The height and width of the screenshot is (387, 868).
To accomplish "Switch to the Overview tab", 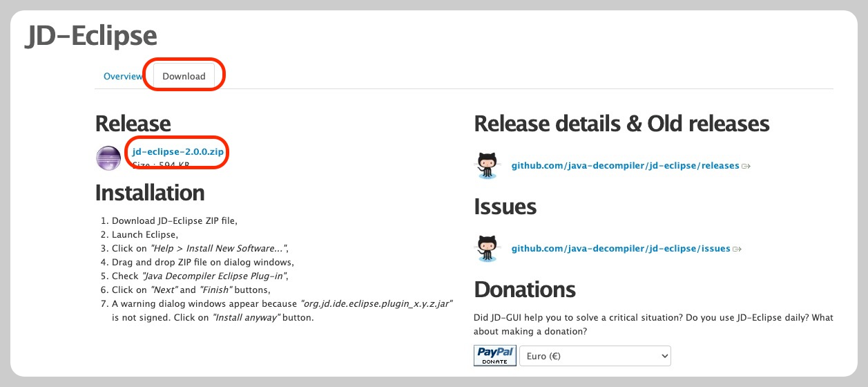I will click(123, 76).
